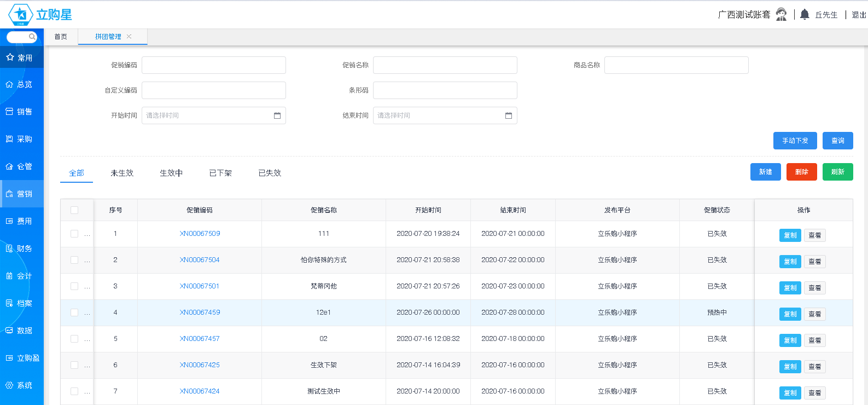
Task: Switch to the 生效中 filter tab
Action: [x=171, y=173]
